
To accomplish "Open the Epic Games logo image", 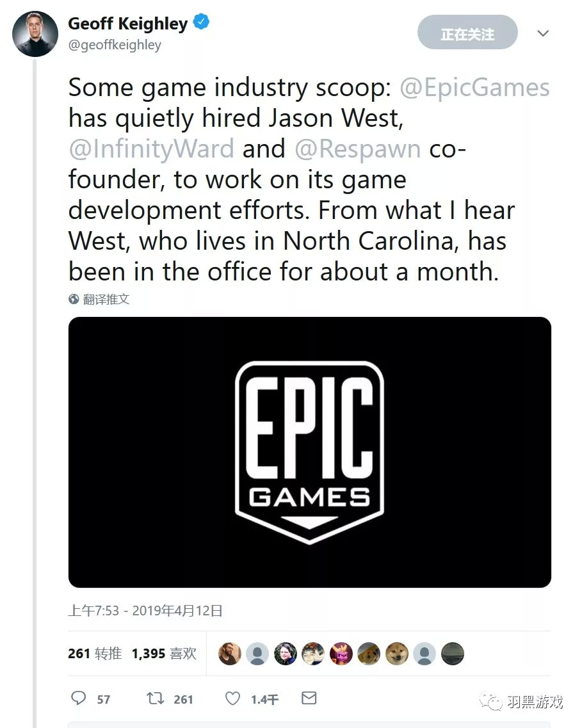I will [x=309, y=452].
